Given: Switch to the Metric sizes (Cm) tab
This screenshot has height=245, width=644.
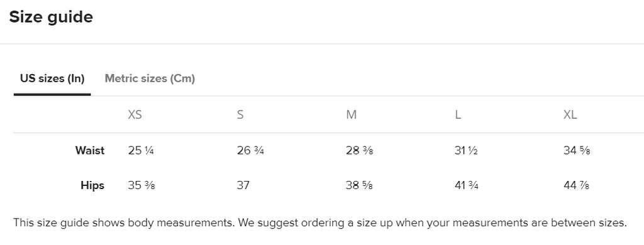Looking at the screenshot, I should click(150, 79).
